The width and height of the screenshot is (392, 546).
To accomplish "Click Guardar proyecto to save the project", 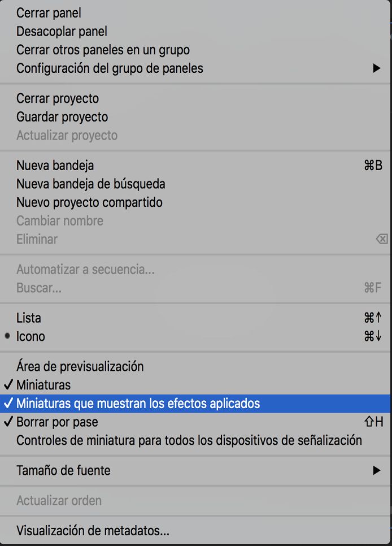I will click(x=62, y=116).
